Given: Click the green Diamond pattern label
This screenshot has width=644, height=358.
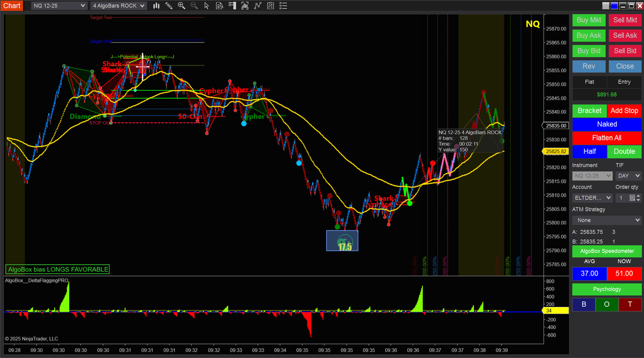Looking at the screenshot, I should pyautogui.click(x=85, y=116).
